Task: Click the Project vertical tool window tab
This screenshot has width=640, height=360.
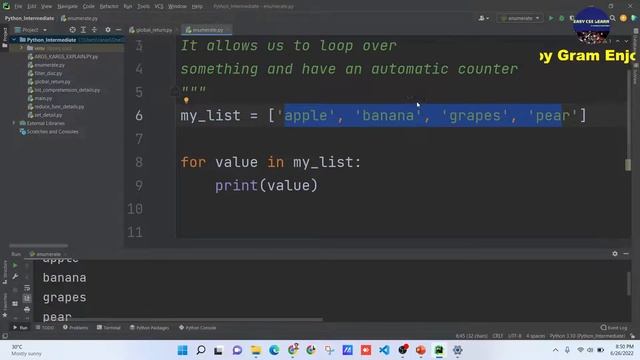Action: [4, 38]
